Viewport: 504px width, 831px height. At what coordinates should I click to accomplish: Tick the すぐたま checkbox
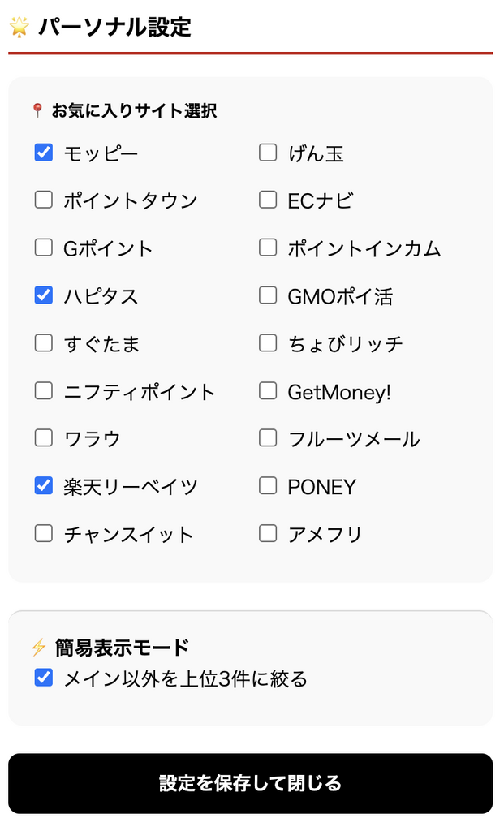click(x=44, y=343)
